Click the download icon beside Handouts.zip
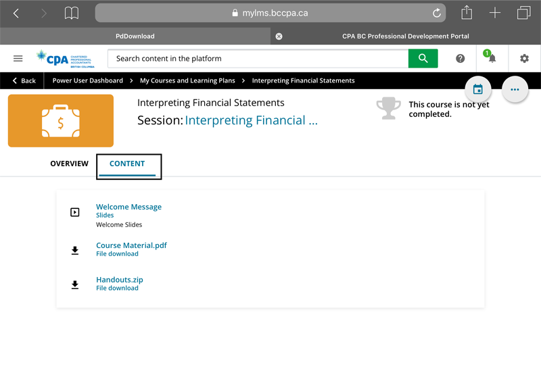 75,285
